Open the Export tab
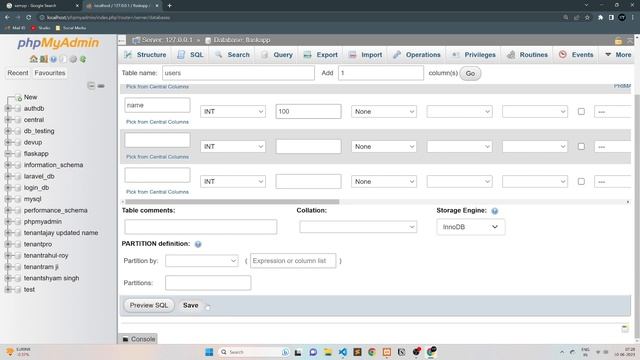The image size is (640, 360). tap(321, 55)
